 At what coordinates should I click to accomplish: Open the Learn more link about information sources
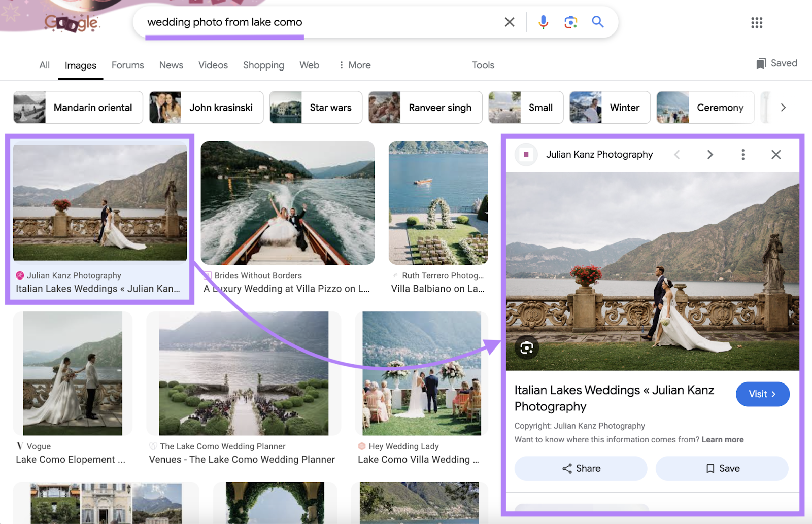tap(722, 439)
